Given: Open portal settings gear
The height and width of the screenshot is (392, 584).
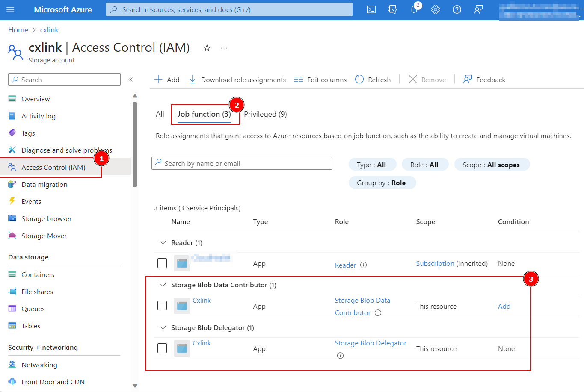Looking at the screenshot, I should click(x=436, y=9).
